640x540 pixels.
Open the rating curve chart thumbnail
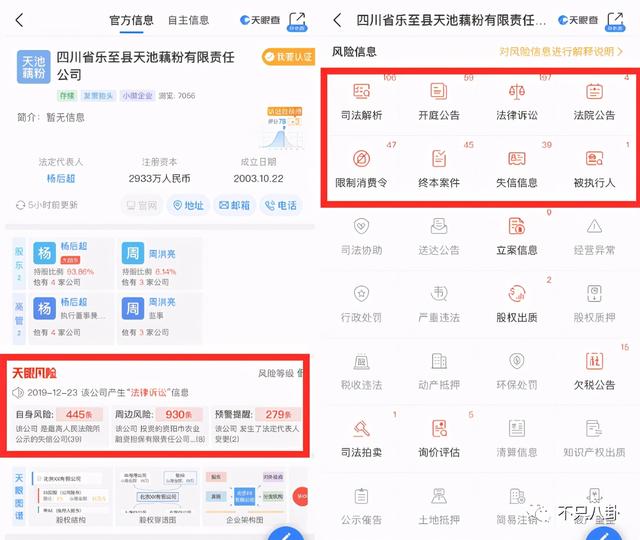coord(282,129)
